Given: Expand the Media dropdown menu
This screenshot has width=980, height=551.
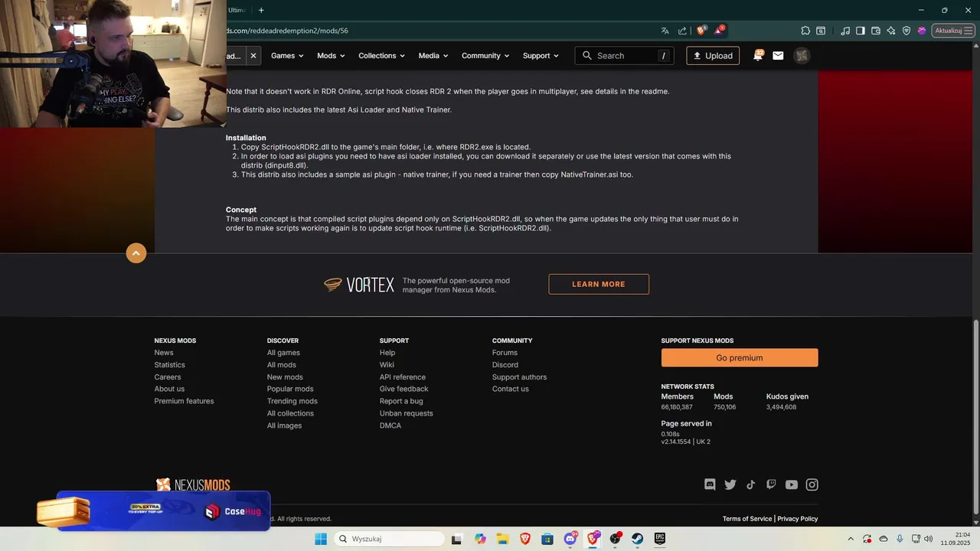Looking at the screenshot, I should [433, 56].
